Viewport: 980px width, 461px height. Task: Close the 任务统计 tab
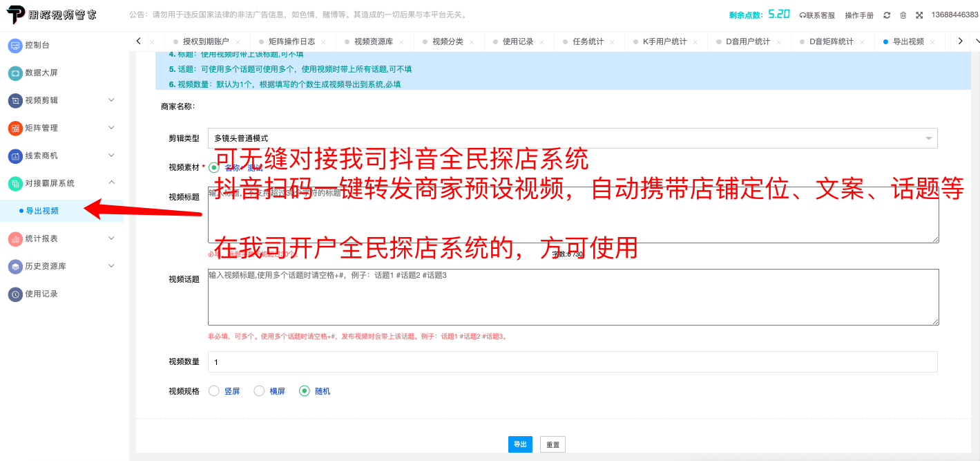point(613,42)
